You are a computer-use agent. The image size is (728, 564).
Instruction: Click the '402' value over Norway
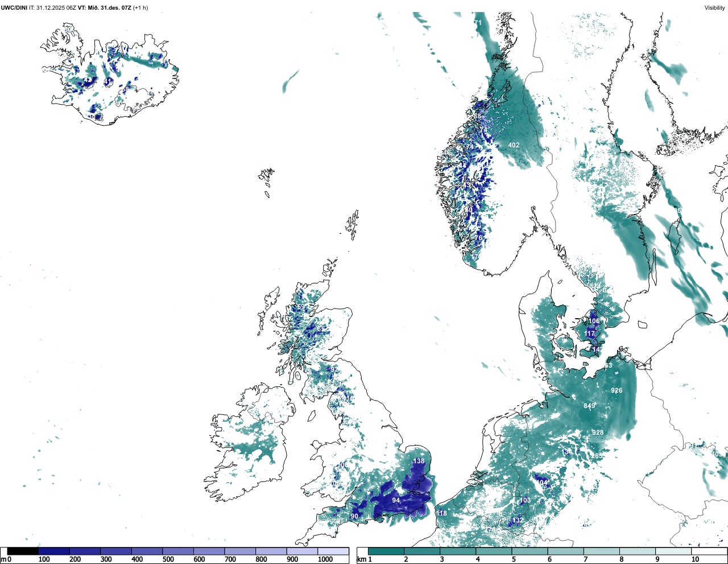pyautogui.click(x=514, y=145)
